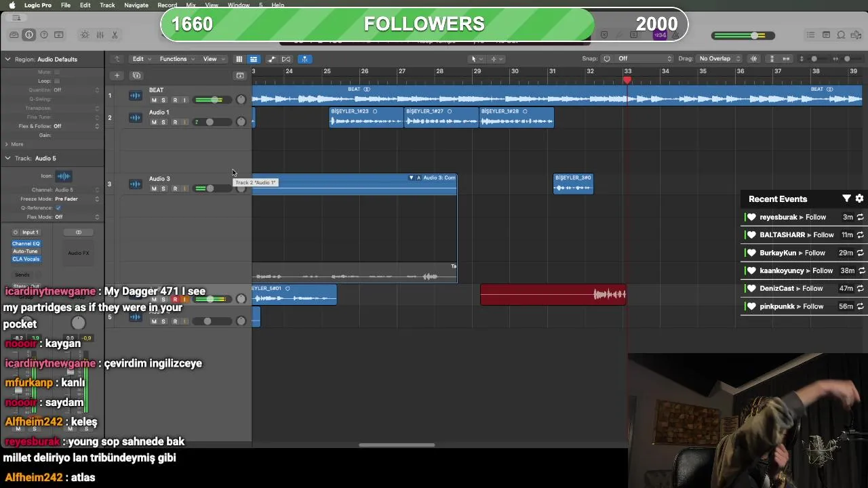Collapse the Region Audio Defaults section
This screenshot has height=488, width=868.
(7, 59)
